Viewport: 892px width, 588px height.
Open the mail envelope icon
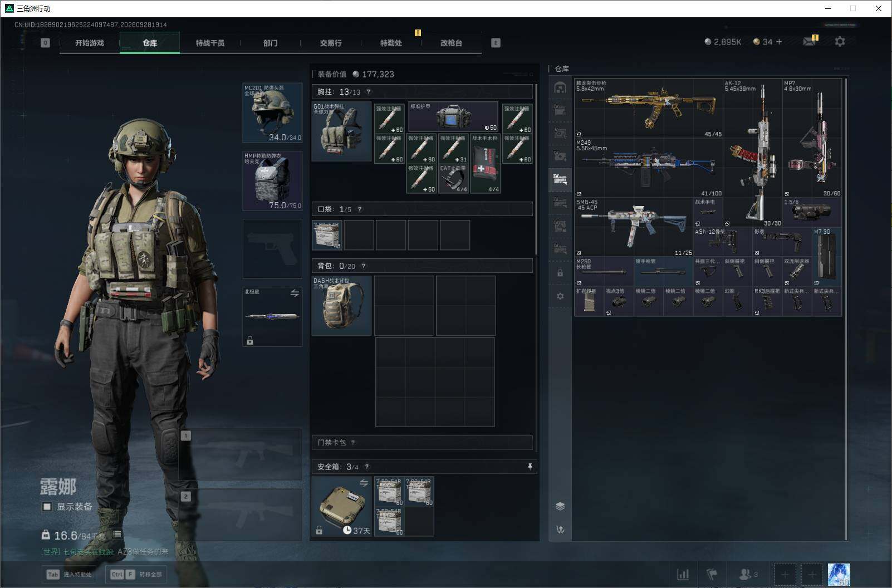809,42
